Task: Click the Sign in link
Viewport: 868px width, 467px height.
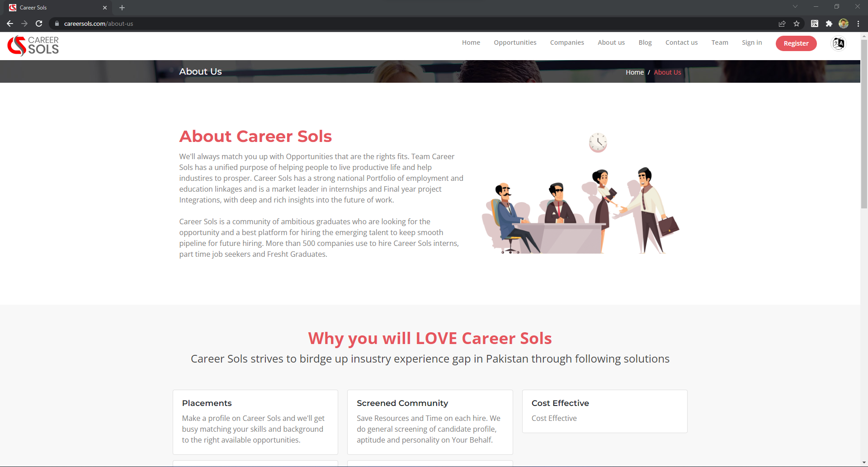Action: 752,42
